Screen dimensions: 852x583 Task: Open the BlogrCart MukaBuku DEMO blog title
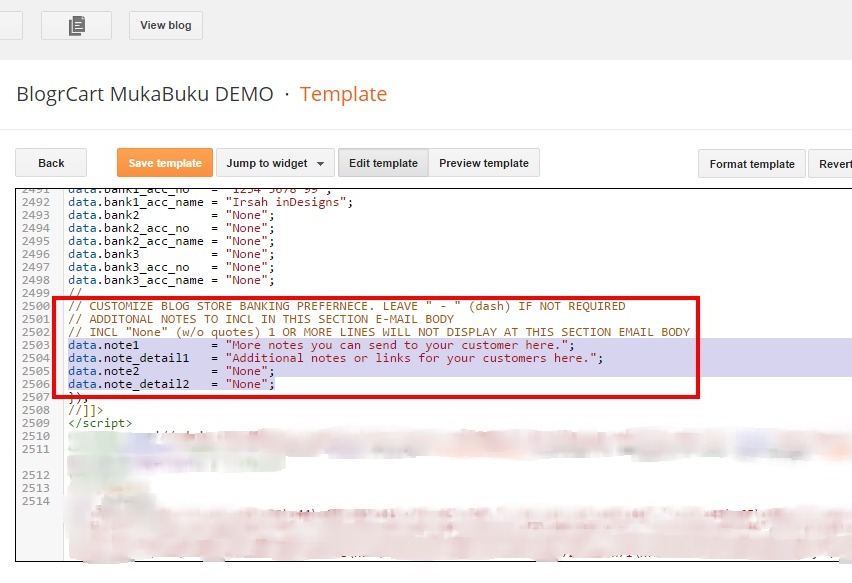(145, 94)
